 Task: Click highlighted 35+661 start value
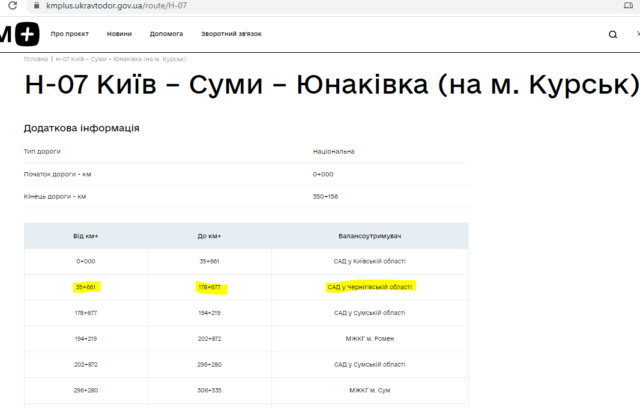tap(86, 287)
